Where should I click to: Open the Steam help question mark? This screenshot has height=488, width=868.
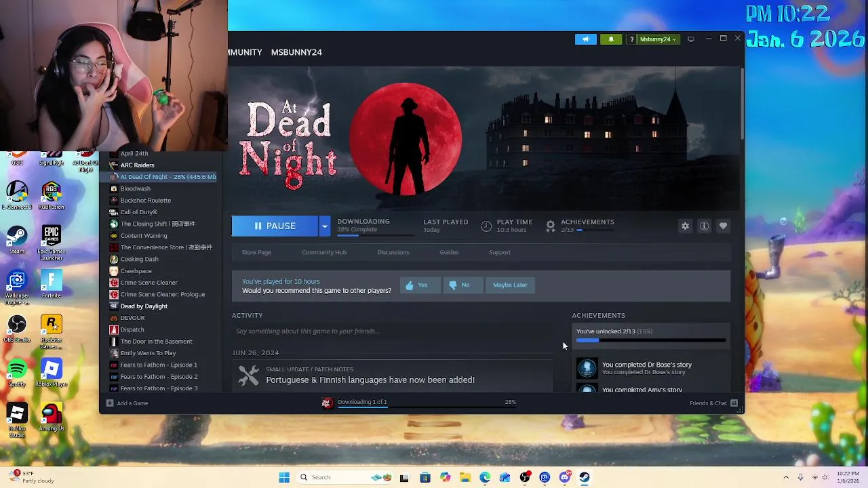coord(632,39)
